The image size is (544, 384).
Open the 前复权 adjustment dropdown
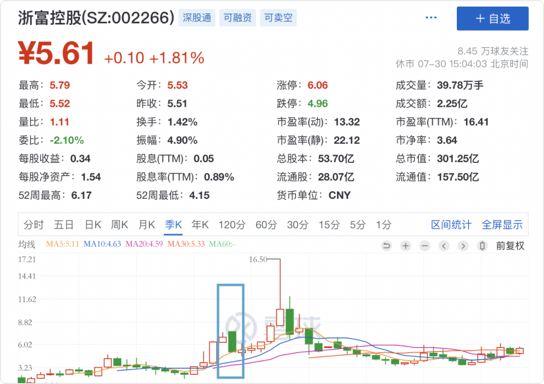(x=510, y=246)
